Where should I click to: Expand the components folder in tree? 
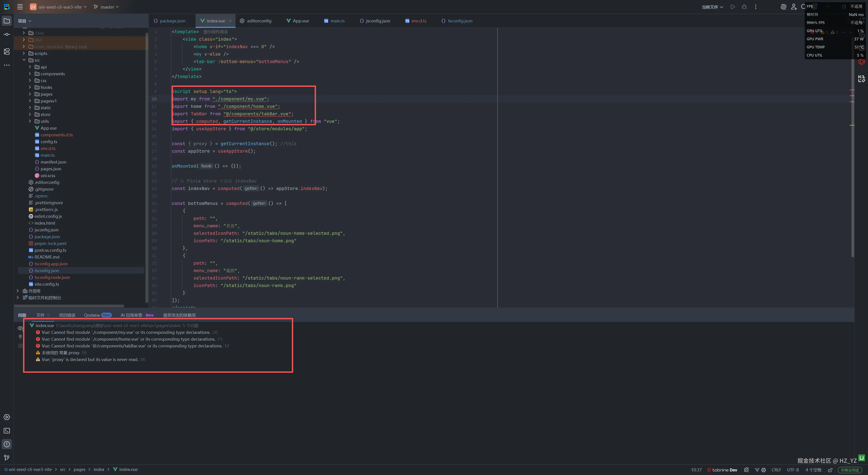(x=30, y=74)
